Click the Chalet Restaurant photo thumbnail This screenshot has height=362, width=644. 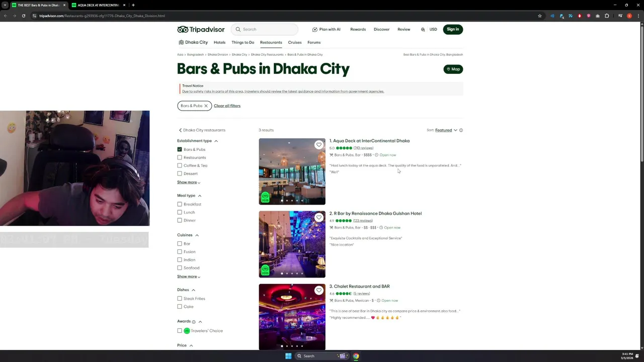click(x=292, y=317)
